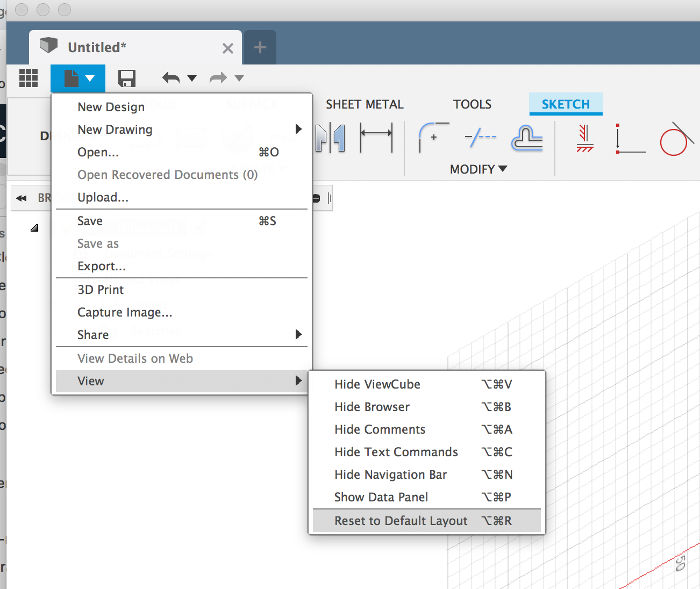
Task: Click the plus button to open new document tab
Action: click(260, 47)
